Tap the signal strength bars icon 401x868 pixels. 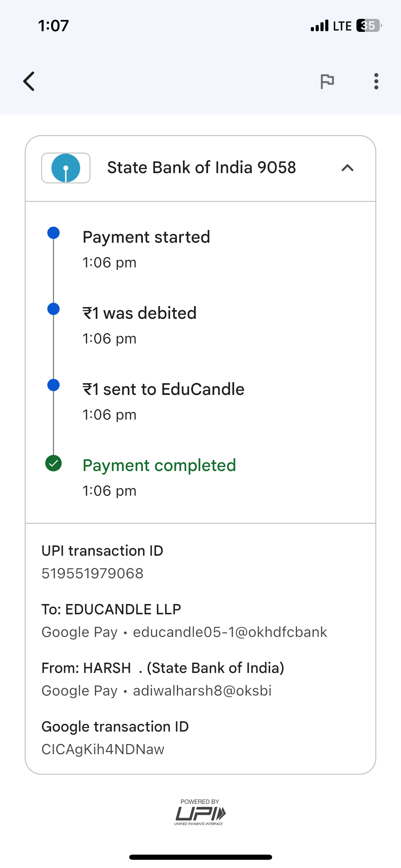pyautogui.click(x=319, y=26)
